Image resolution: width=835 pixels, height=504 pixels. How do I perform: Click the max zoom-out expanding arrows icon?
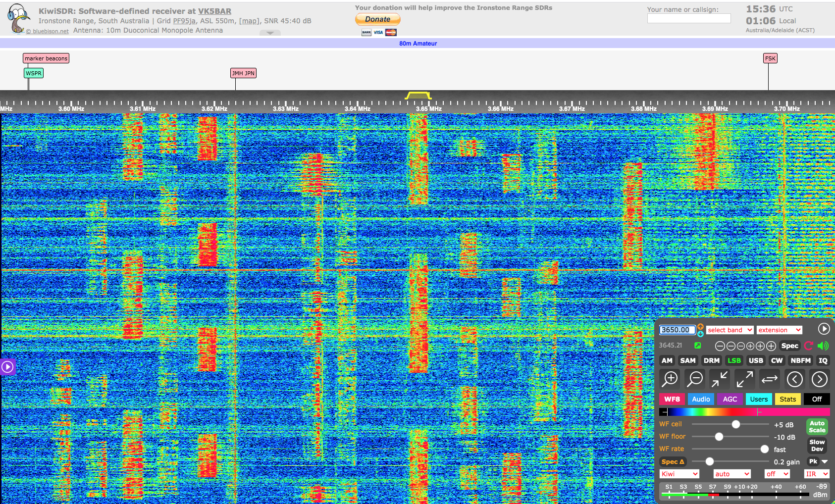point(744,379)
